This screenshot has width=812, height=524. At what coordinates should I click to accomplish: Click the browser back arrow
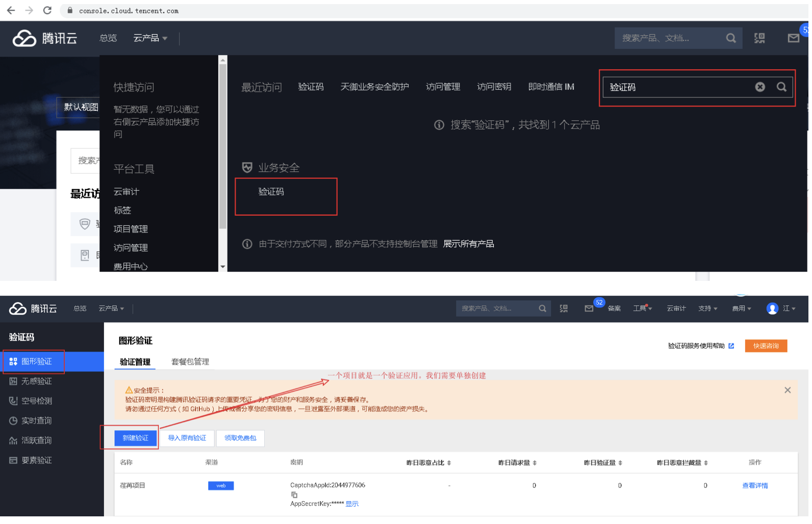(x=11, y=10)
